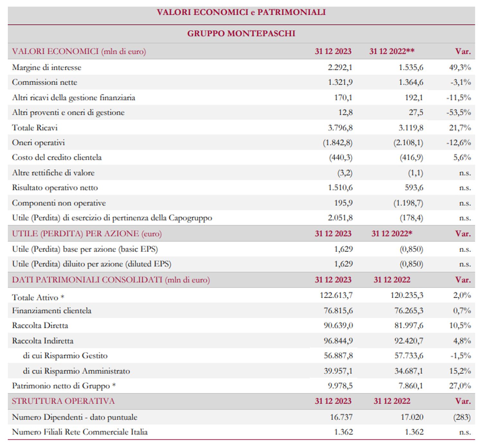Select Raccolta Indiretta value 96.844,9
Screen dimensions: 482x448
pos(338,341)
